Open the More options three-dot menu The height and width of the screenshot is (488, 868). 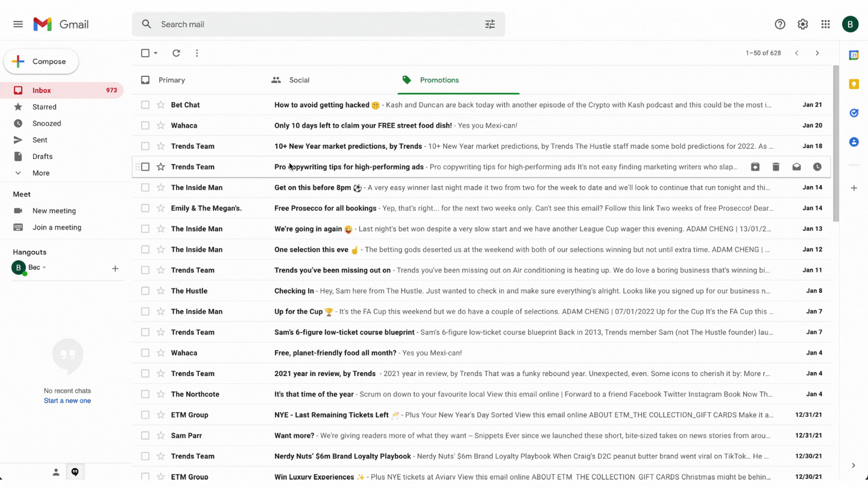(x=197, y=53)
